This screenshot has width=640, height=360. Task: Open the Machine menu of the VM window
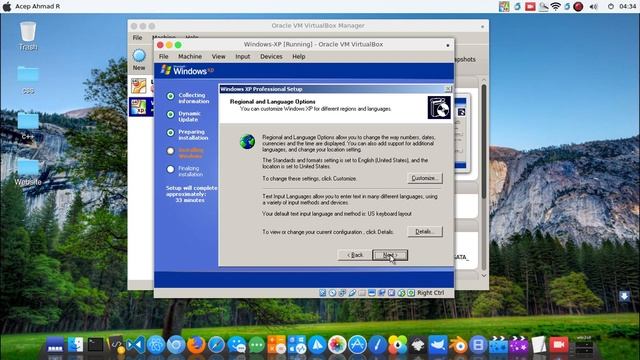[190, 56]
